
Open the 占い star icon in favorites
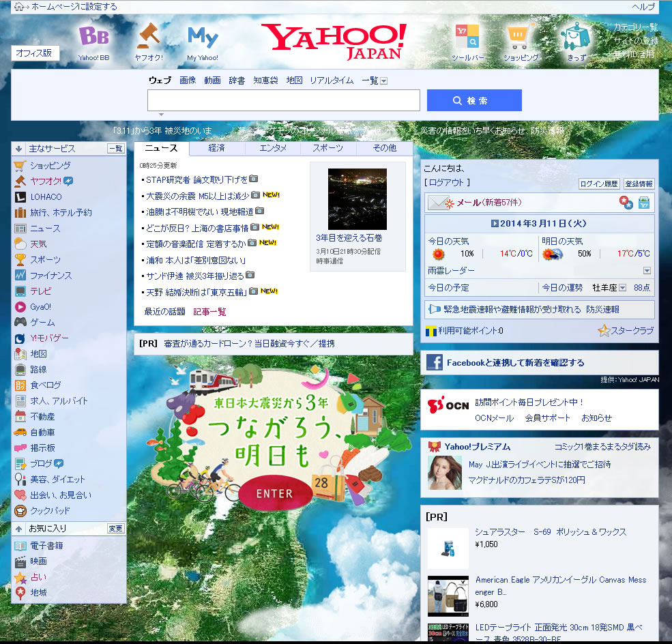click(20, 578)
